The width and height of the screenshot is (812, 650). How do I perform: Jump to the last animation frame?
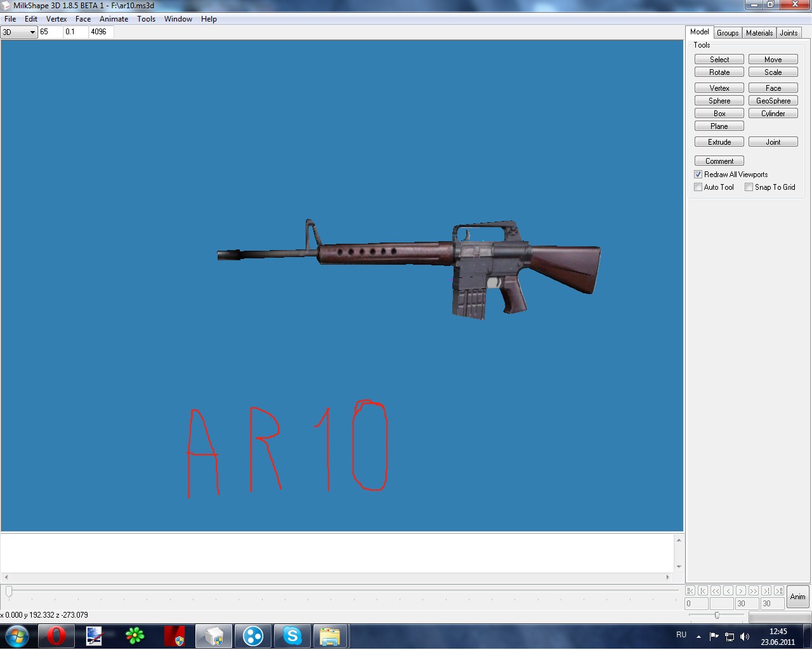pyautogui.click(x=779, y=591)
